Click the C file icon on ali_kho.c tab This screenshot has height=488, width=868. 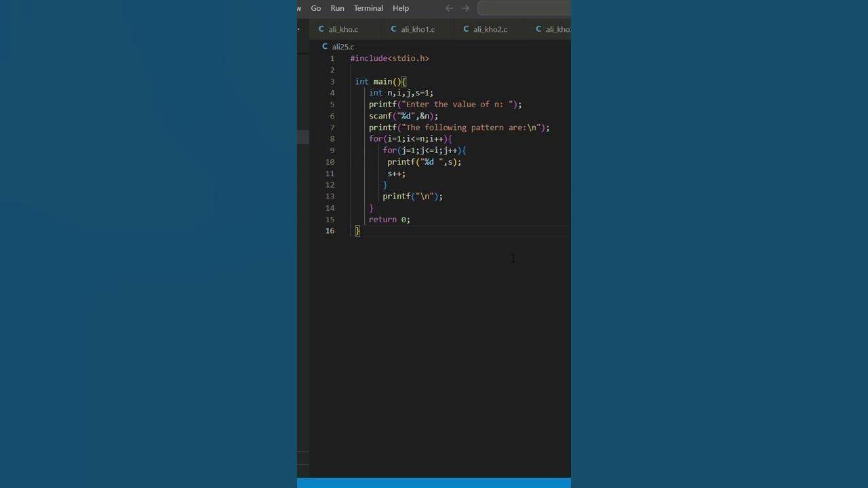(x=321, y=29)
